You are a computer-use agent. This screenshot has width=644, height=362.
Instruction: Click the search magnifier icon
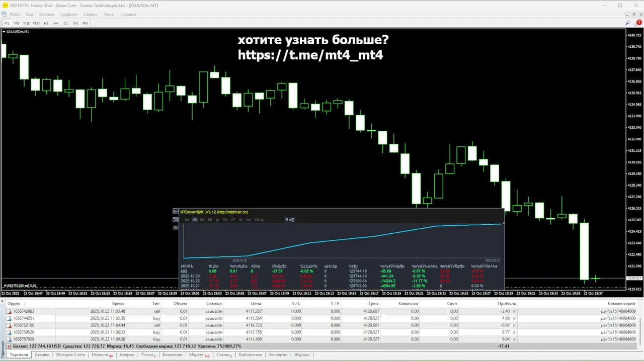click(x=628, y=23)
